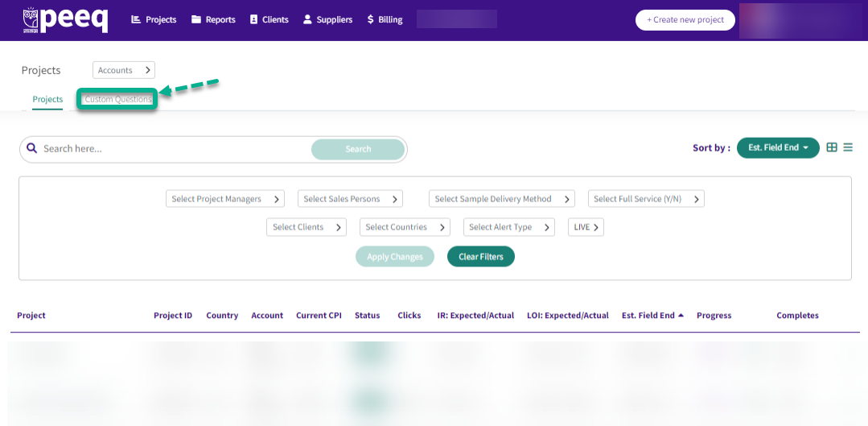Switch to the Projects tab
868x426 pixels.
47,100
